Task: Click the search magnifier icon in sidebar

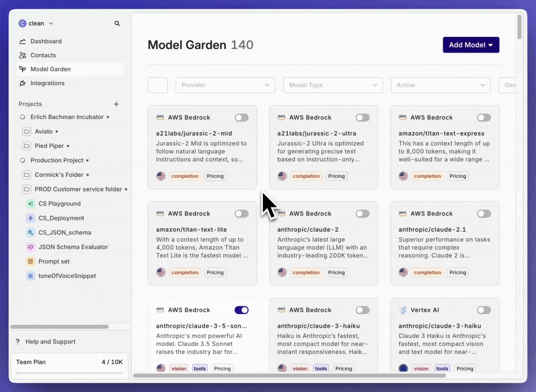Action: click(117, 23)
